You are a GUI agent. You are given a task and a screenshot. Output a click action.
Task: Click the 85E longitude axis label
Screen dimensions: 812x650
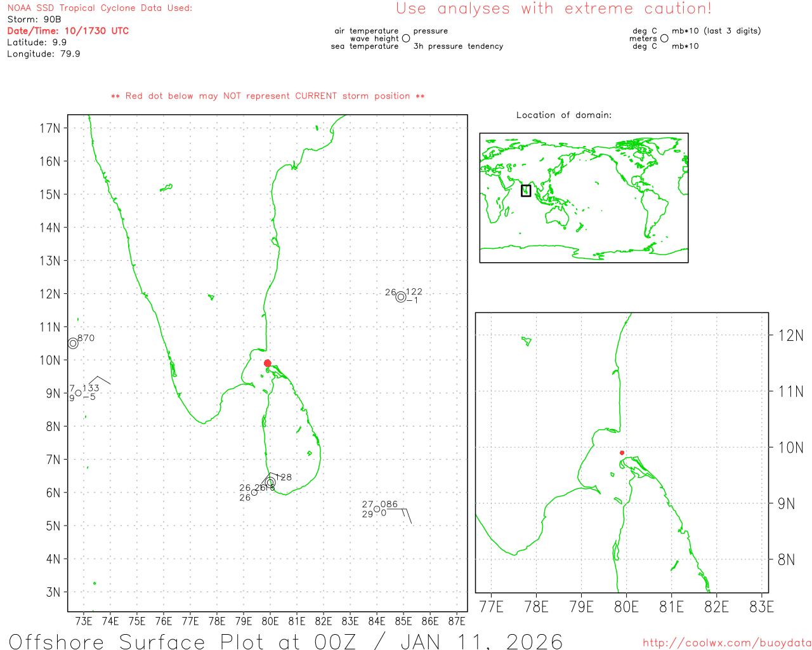(x=403, y=621)
